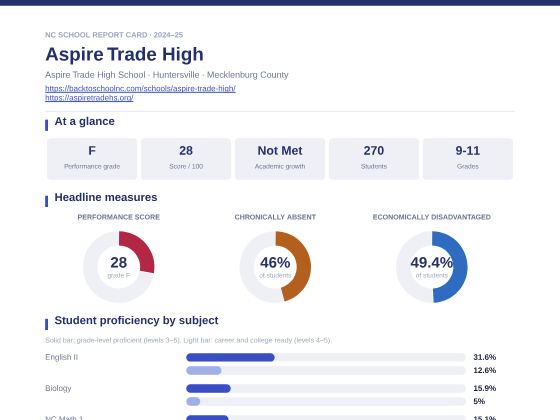Select the F performance grade card

coord(92,159)
